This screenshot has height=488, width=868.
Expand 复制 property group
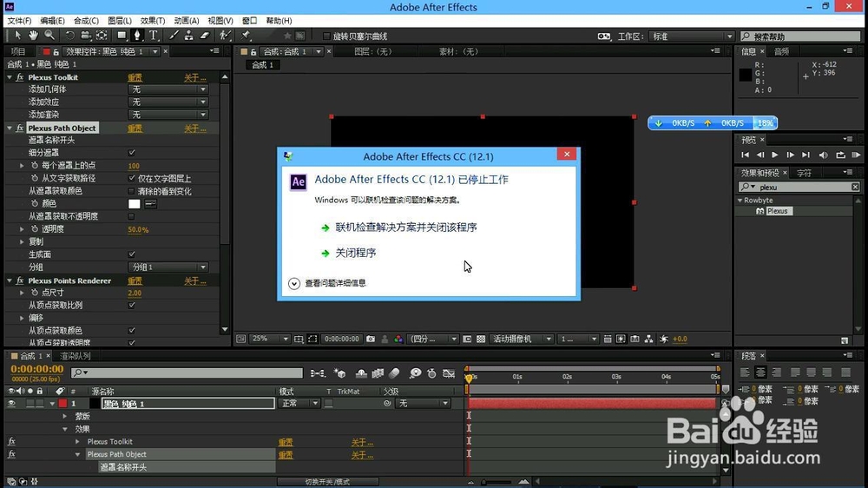click(x=22, y=242)
